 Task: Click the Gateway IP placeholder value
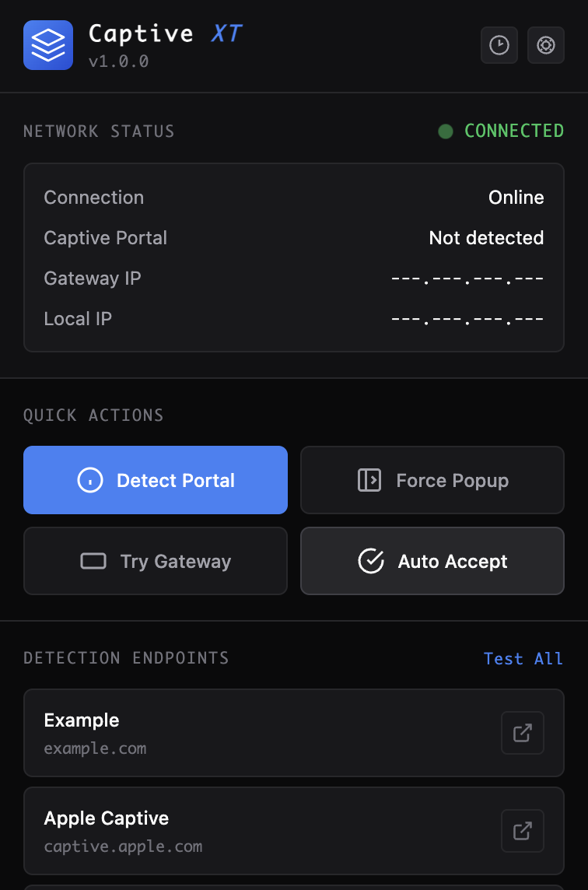pyautogui.click(x=467, y=278)
